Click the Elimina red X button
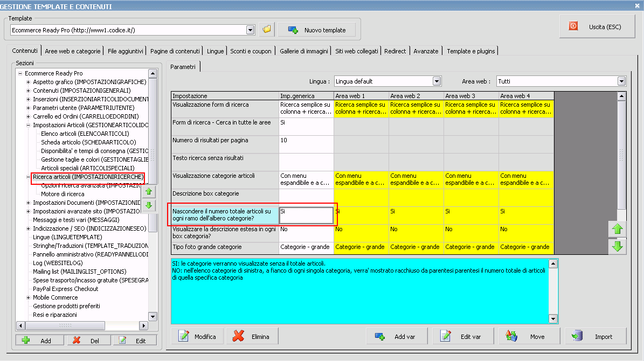Image resolution: width=644 pixels, height=361 pixels. pos(251,336)
